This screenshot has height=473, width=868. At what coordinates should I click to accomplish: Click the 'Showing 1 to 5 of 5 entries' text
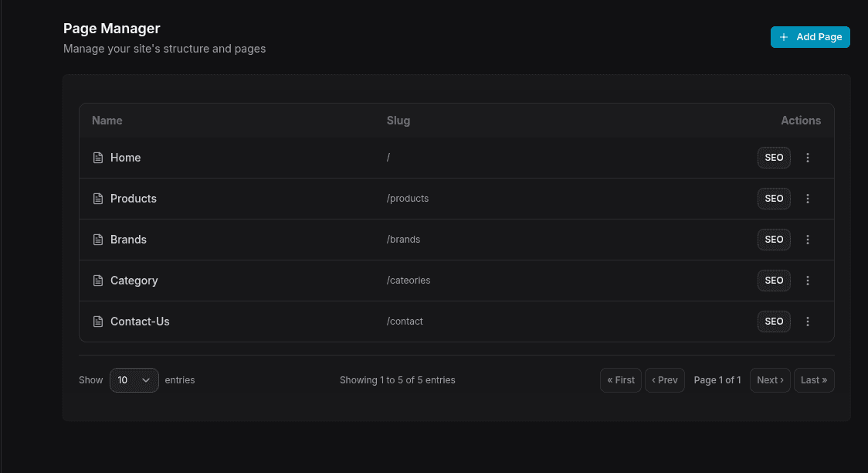[x=398, y=380]
